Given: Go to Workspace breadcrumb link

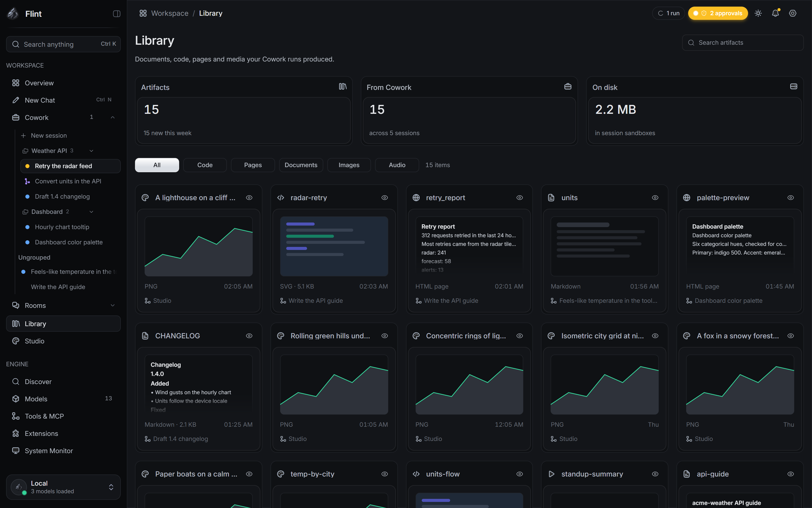Looking at the screenshot, I should coord(170,13).
